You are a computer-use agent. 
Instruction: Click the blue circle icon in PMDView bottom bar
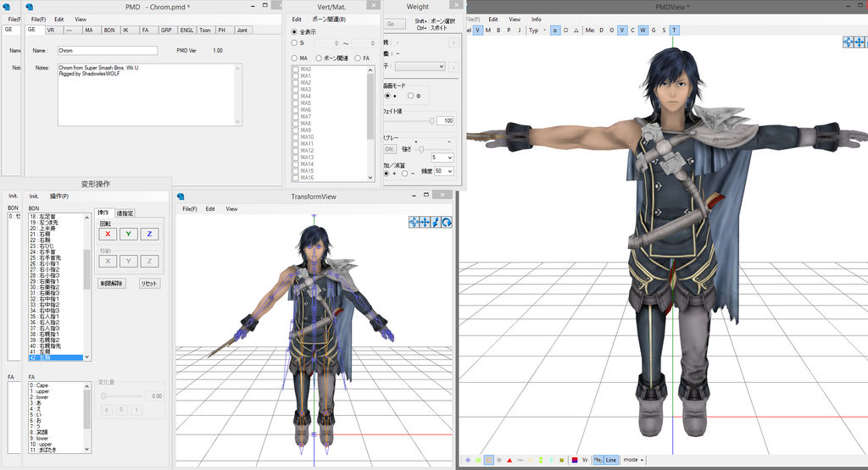click(468, 460)
